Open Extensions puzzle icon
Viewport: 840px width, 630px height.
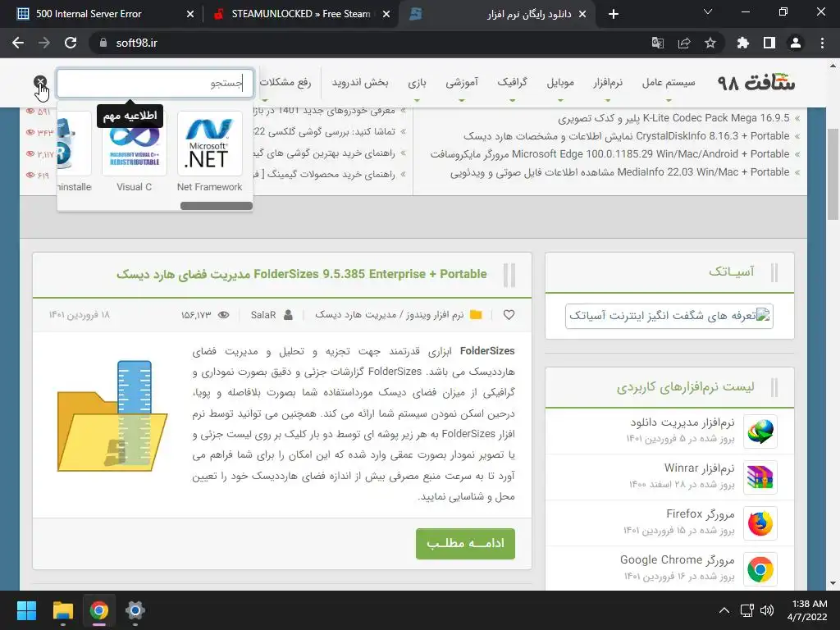pyautogui.click(x=743, y=43)
